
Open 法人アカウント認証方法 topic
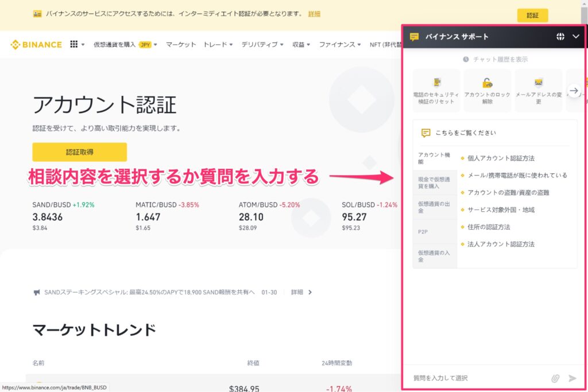tap(501, 244)
